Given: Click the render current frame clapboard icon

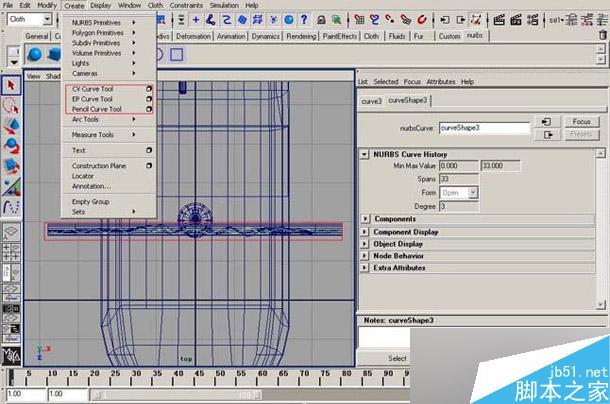Looking at the screenshot, I should point(499,19).
